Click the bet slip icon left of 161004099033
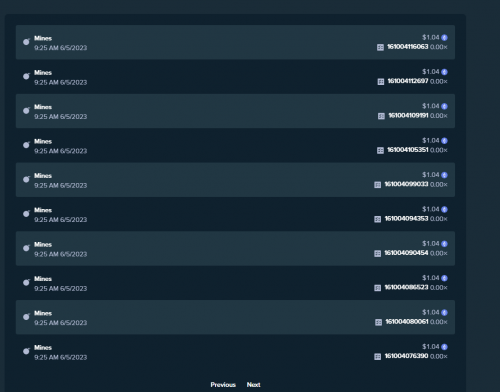 [377, 185]
